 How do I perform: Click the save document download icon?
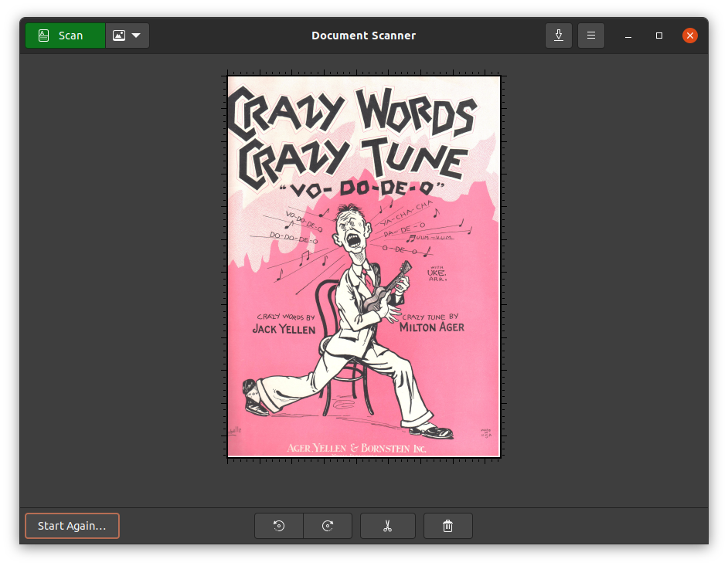(559, 36)
